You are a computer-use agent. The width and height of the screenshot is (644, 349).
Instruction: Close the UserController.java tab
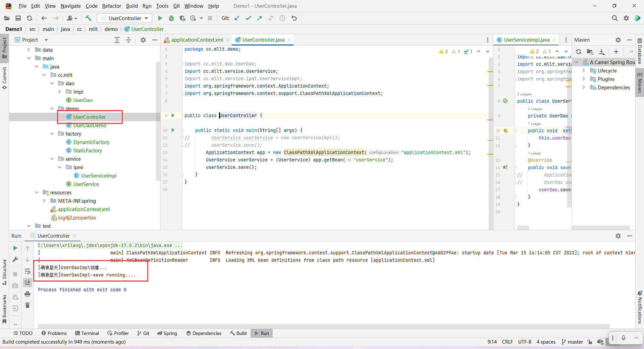289,40
